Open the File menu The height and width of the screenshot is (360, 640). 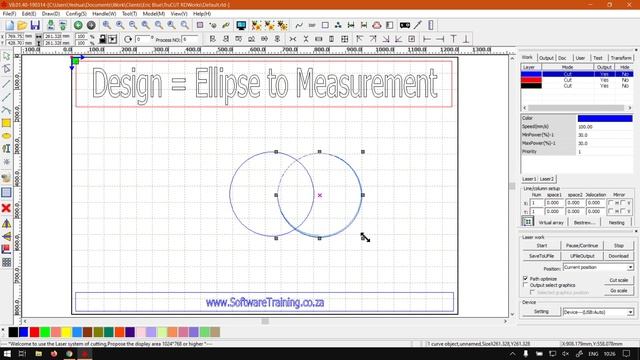[9, 13]
